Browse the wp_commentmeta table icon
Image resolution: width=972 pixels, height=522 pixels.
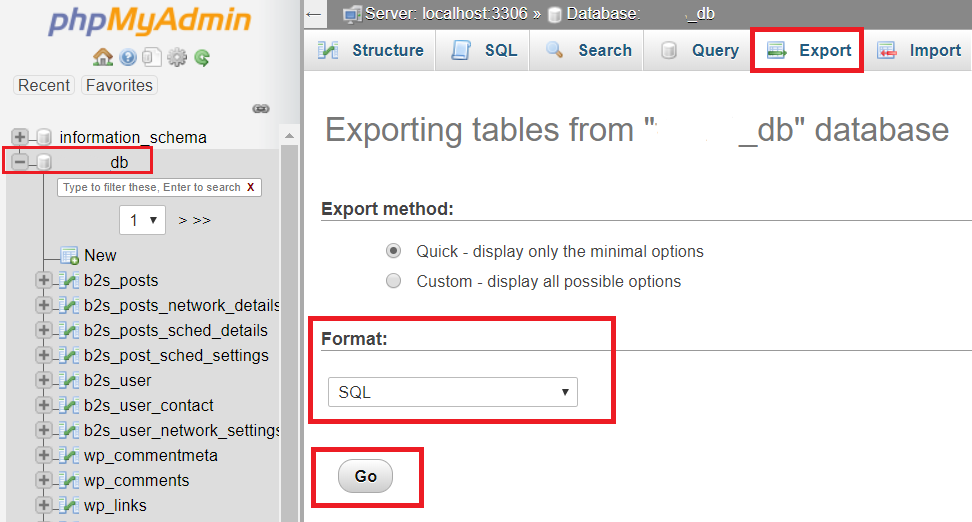(69, 455)
